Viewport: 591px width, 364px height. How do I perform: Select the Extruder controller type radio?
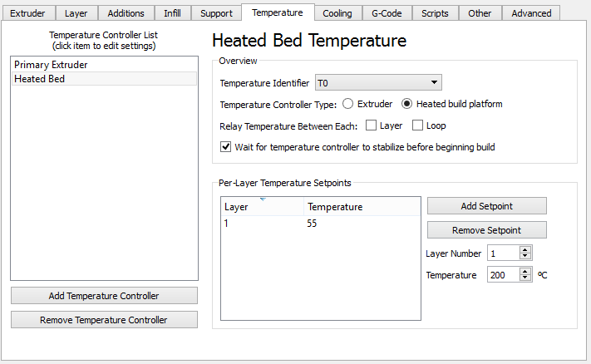tap(347, 105)
